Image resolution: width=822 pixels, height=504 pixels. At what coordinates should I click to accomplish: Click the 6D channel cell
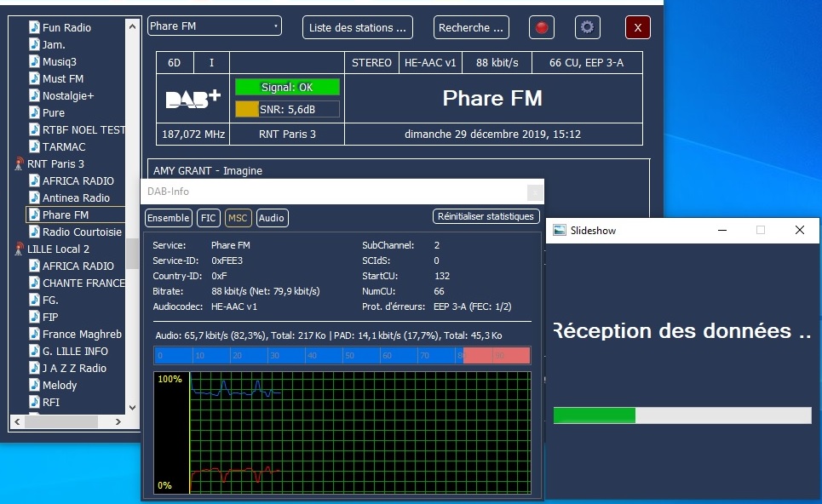(175, 63)
